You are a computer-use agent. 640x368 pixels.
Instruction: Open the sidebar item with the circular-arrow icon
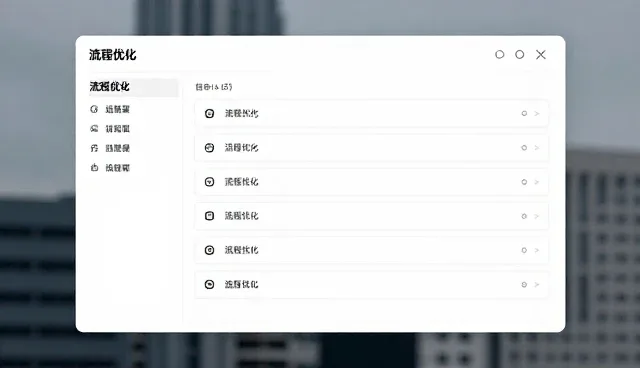pyautogui.click(x=109, y=109)
